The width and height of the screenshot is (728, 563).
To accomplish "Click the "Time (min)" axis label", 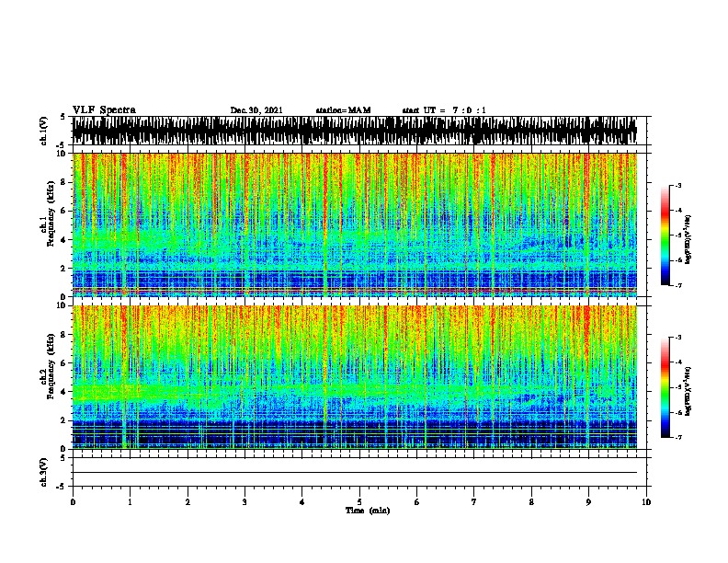I will [368, 511].
